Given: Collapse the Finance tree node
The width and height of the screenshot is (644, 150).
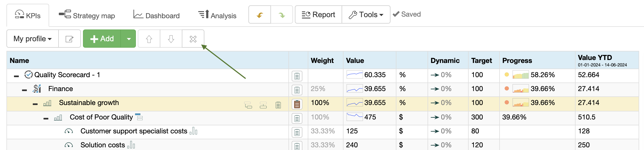Looking at the screenshot, I should pos(24,90).
